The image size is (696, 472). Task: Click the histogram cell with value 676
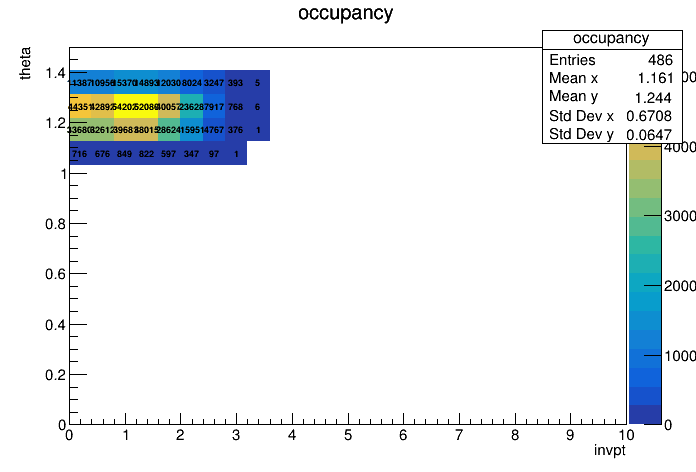coord(103,153)
